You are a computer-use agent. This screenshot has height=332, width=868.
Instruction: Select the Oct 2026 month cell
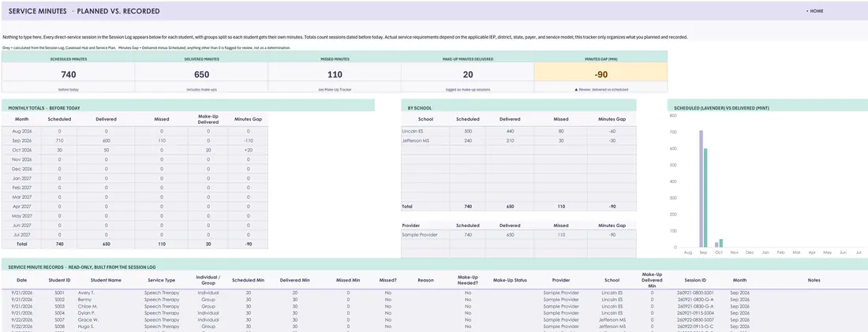point(21,150)
